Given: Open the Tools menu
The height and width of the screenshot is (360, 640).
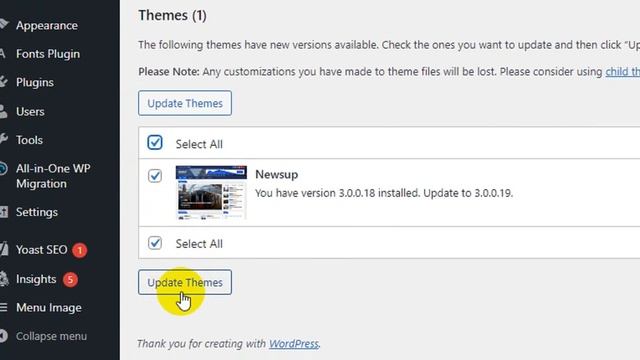Looking at the screenshot, I should (x=29, y=140).
